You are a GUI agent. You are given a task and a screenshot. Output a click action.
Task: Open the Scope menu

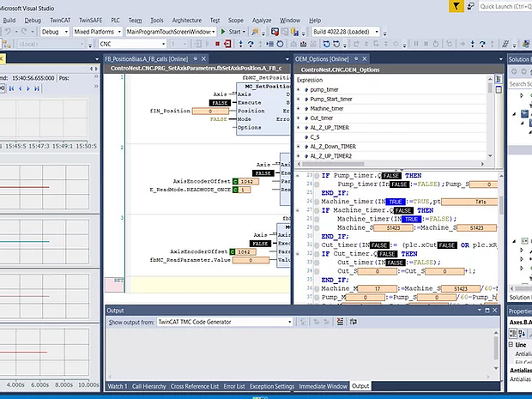click(235, 21)
